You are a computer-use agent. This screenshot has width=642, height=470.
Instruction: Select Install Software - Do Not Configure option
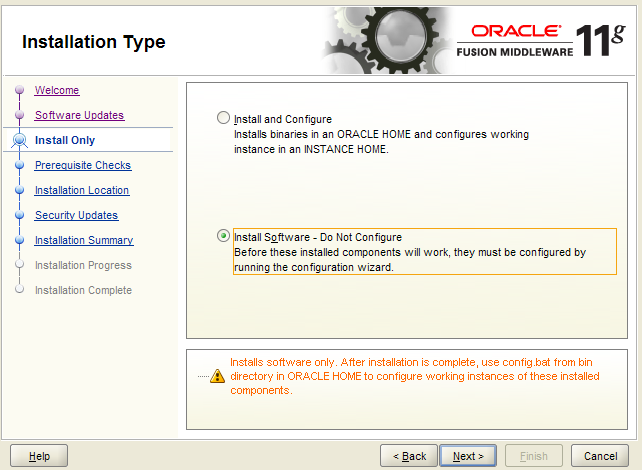223,237
